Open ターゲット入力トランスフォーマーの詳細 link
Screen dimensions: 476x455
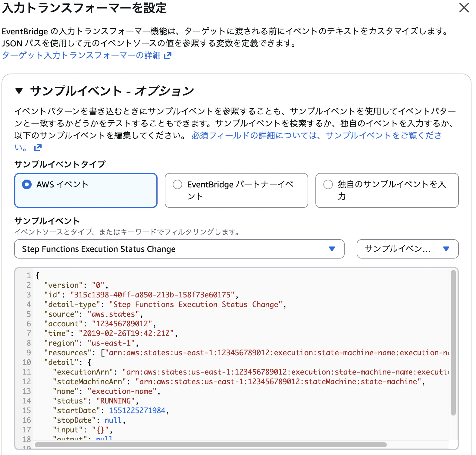[x=81, y=55]
